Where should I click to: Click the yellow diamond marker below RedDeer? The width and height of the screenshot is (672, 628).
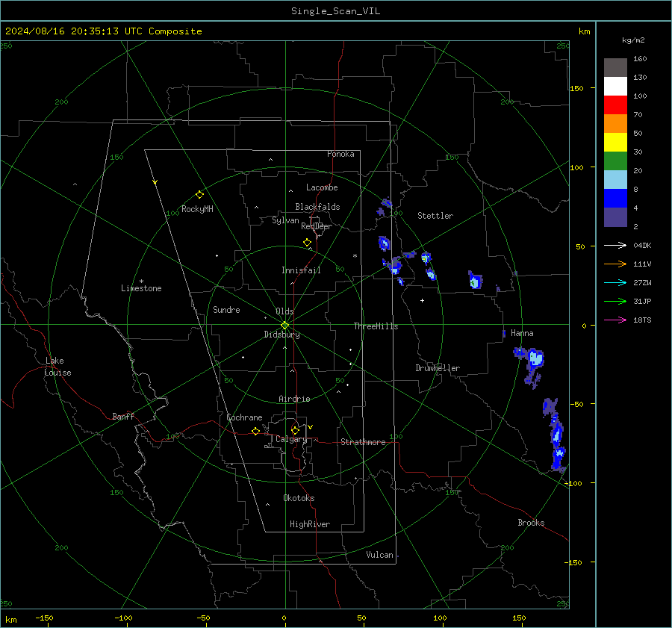(308, 243)
